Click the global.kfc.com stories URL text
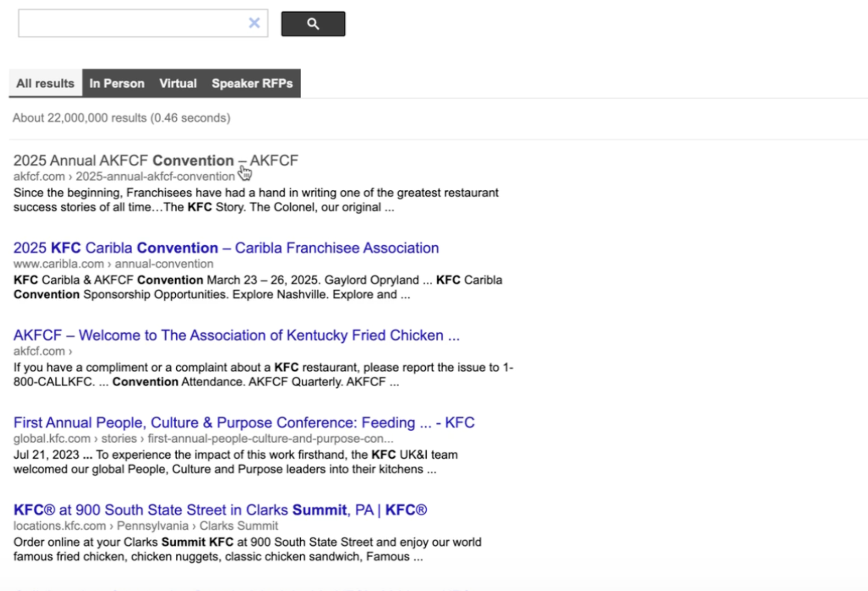Viewport: 868px width, 591px height. (203, 438)
